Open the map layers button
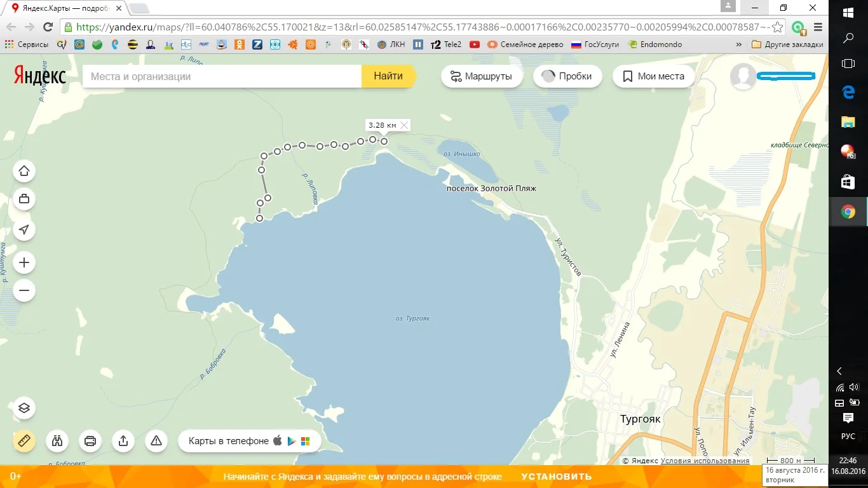This screenshot has height=488, width=868. (24, 408)
